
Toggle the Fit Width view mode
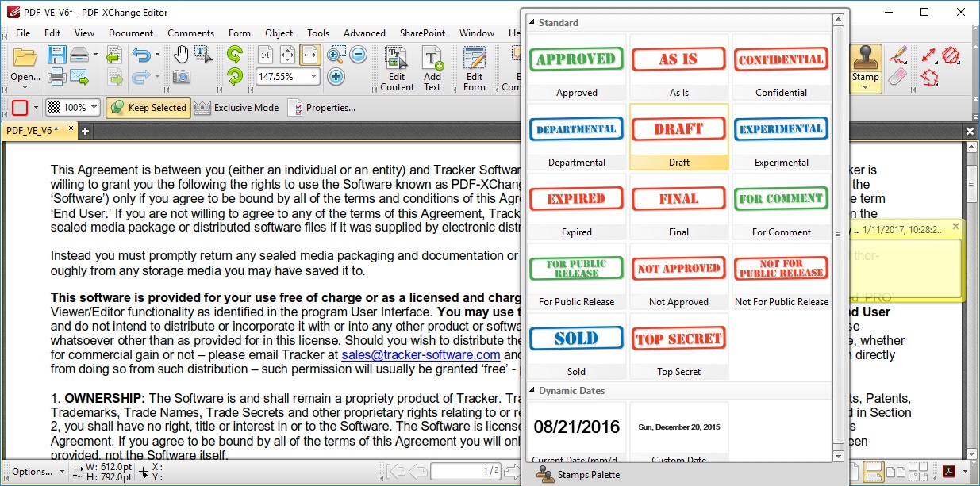point(309,55)
